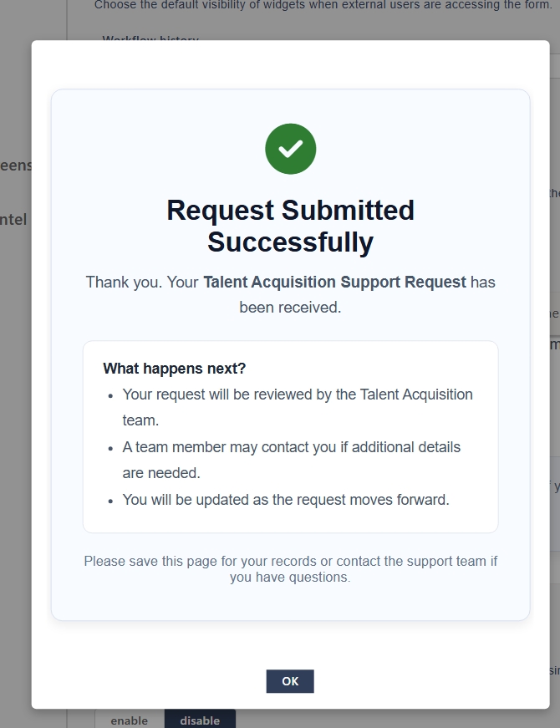Click the Workflow history label behind dialog
This screenshot has width=560, height=728.
point(150,38)
